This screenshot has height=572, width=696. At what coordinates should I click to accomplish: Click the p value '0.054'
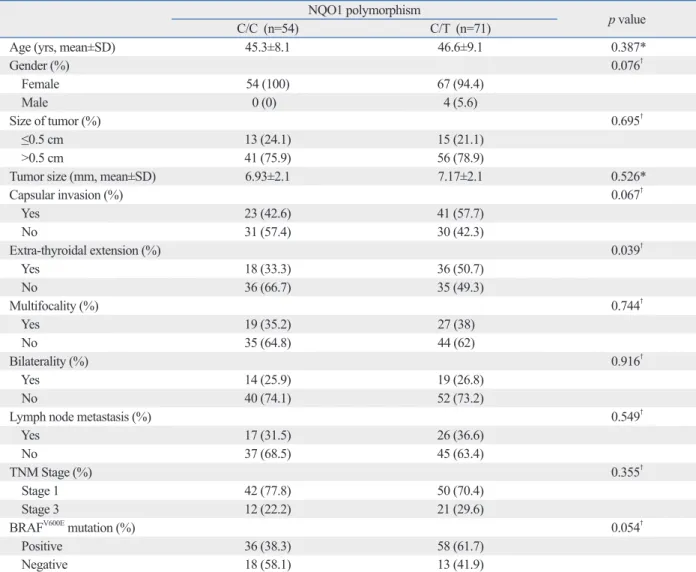(627, 528)
